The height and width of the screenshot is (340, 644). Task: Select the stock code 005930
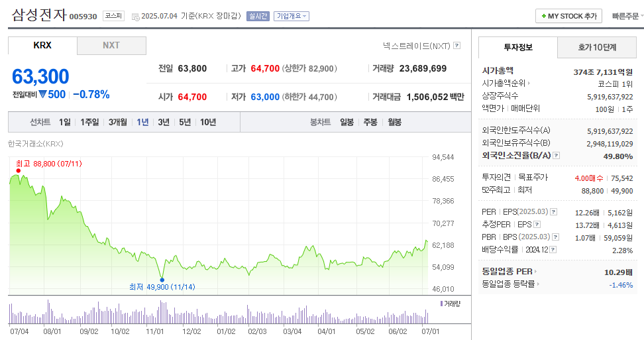pyautogui.click(x=83, y=17)
